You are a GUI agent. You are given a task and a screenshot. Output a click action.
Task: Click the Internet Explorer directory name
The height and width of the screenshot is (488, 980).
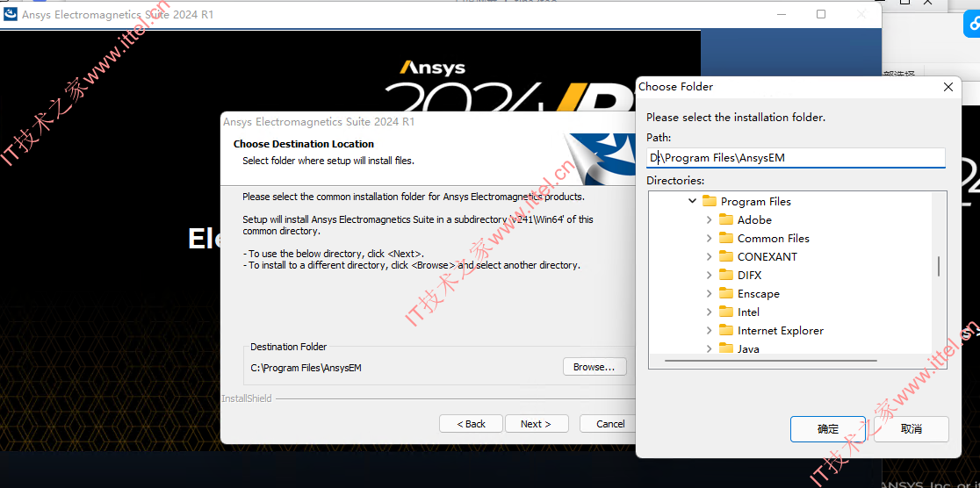781,331
